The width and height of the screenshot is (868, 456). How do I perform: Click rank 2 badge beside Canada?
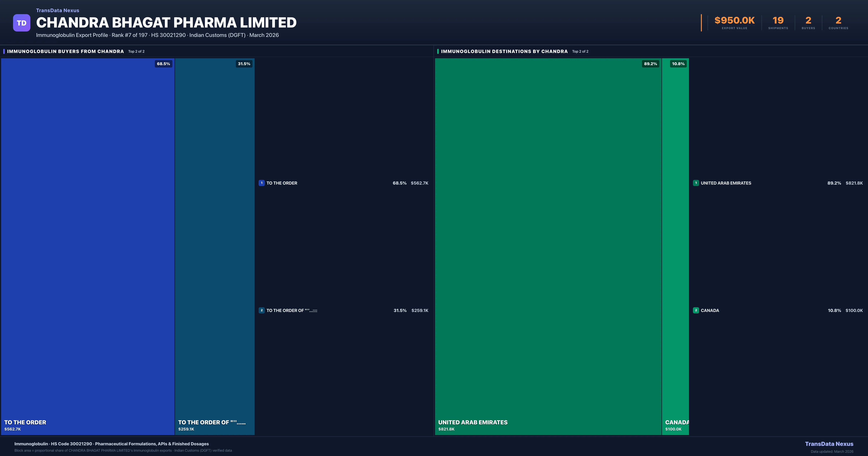[x=696, y=310]
